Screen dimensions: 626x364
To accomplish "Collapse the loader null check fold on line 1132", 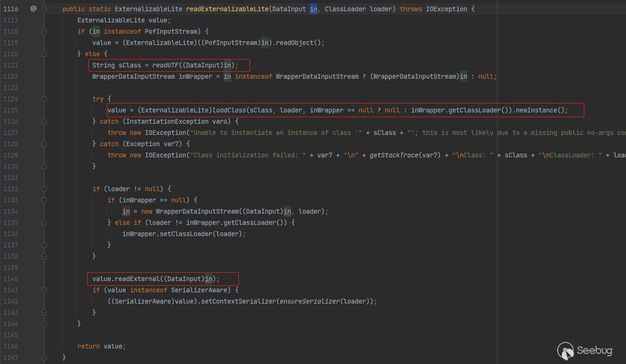I will coord(44,189).
